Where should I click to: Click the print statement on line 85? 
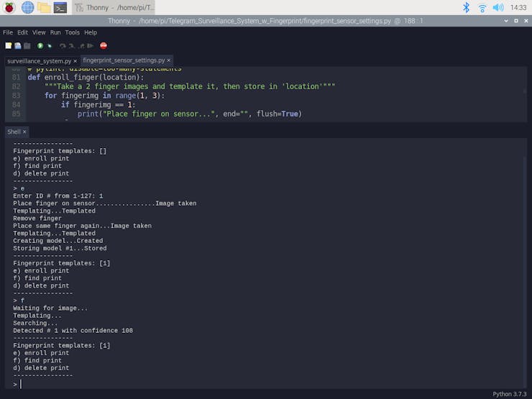pos(190,114)
